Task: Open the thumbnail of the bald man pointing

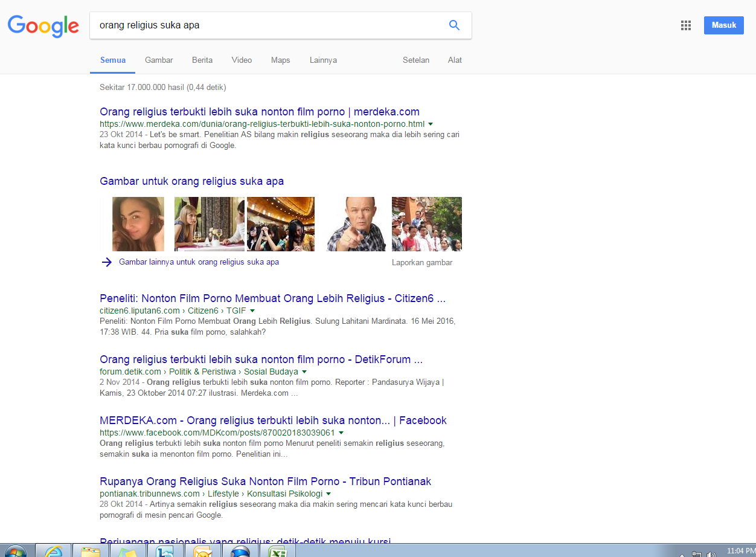Action: 356,224
